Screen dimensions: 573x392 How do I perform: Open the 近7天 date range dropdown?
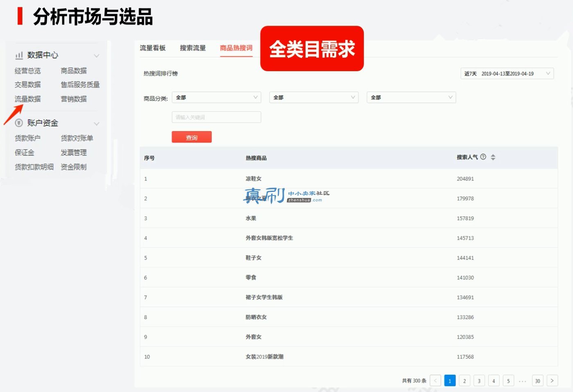point(507,74)
